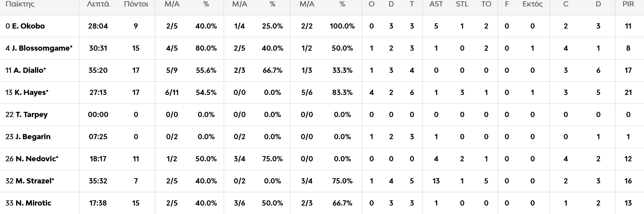Open N. Mirotic player link
This screenshot has height=214, width=644.
[x=33, y=203]
